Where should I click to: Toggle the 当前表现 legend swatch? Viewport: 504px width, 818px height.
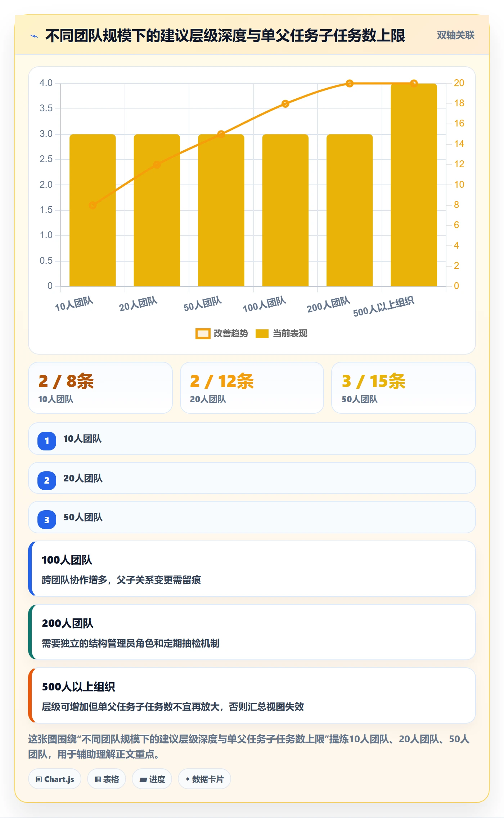click(262, 334)
